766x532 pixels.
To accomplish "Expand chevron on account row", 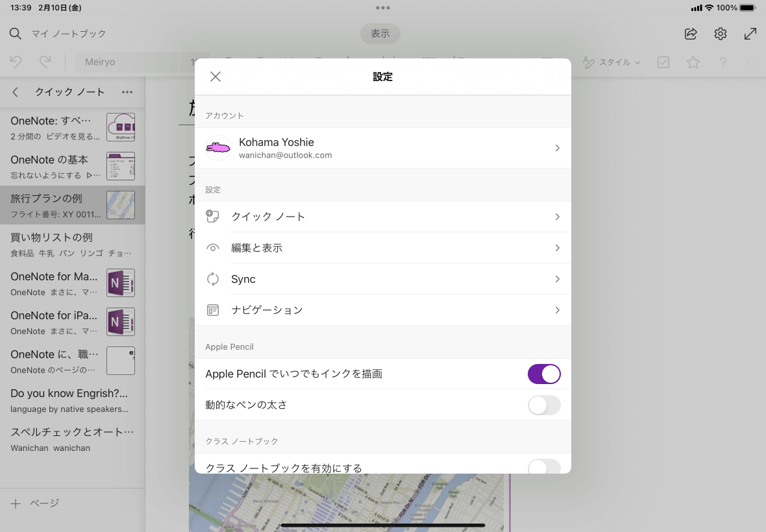I will (x=558, y=148).
